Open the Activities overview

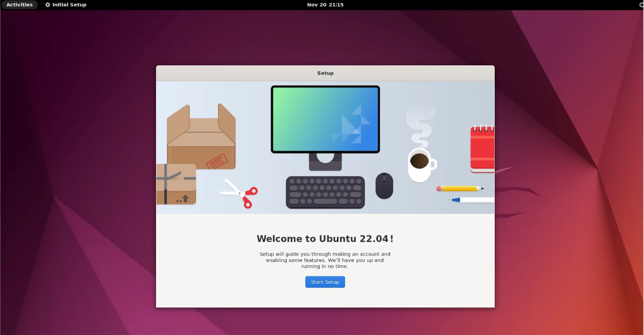(19, 5)
